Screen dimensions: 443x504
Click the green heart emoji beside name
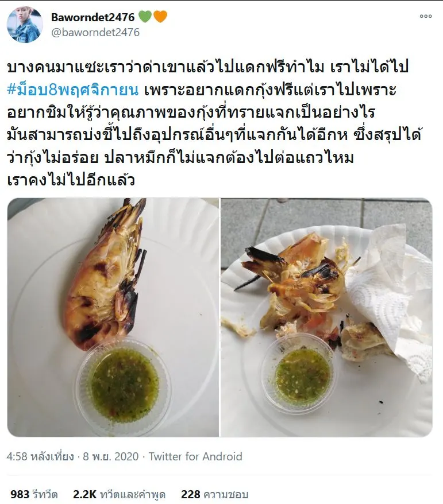(145, 17)
